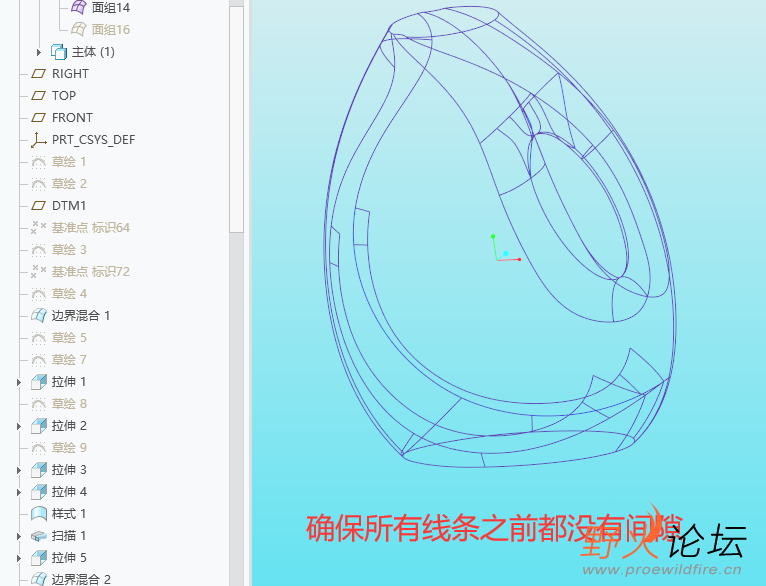Click the 基准点 标识72 point icon
Screen dimensions: 766x586
[39, 272]
